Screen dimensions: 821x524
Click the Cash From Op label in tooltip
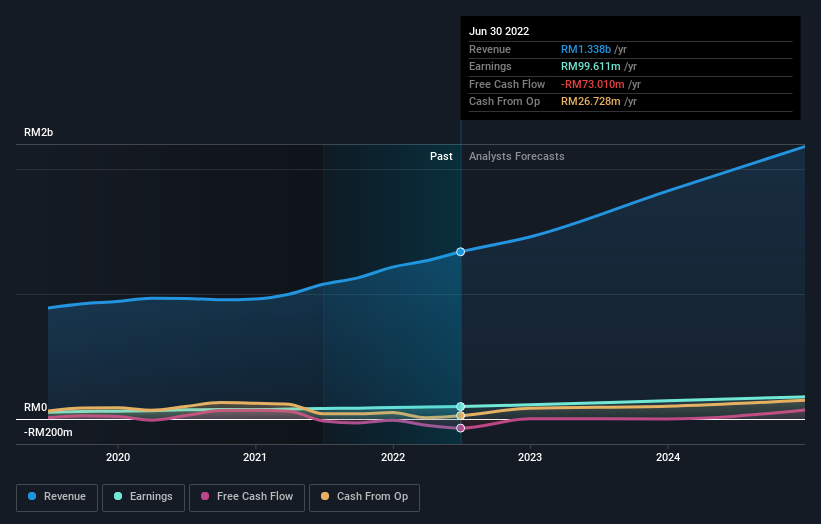pyautogui.click(x=504, y=102)
